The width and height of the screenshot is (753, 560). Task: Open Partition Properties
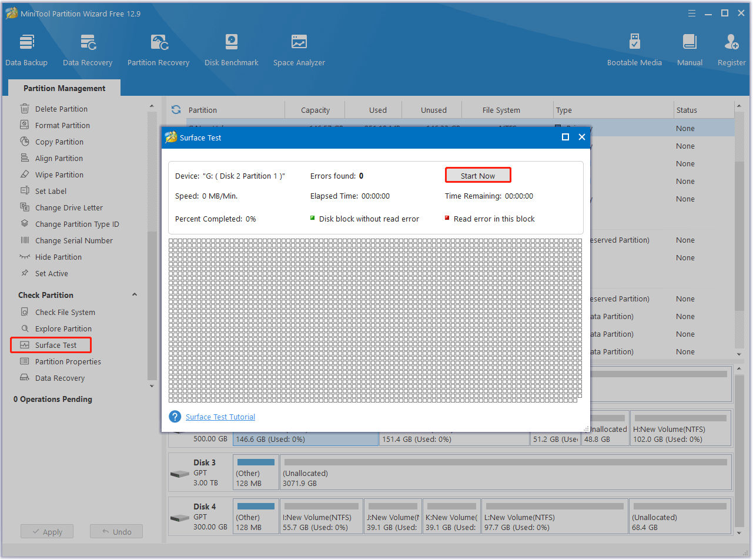(68, 361)
